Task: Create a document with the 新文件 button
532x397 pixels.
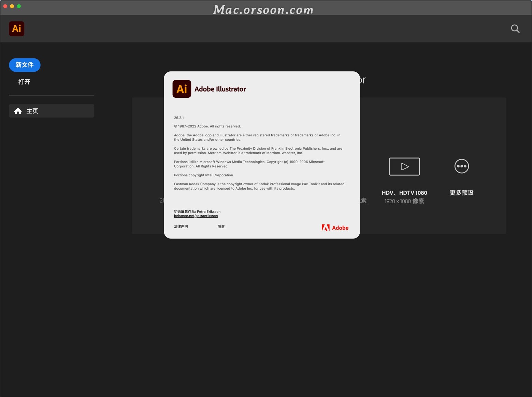Action: point(24,65)
